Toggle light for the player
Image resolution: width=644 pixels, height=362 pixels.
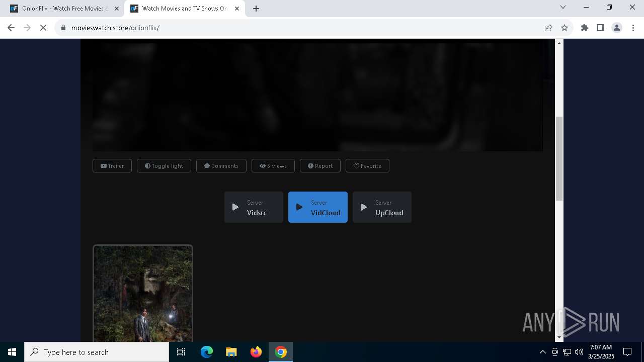pyautogui.click(x=164, y=166)
